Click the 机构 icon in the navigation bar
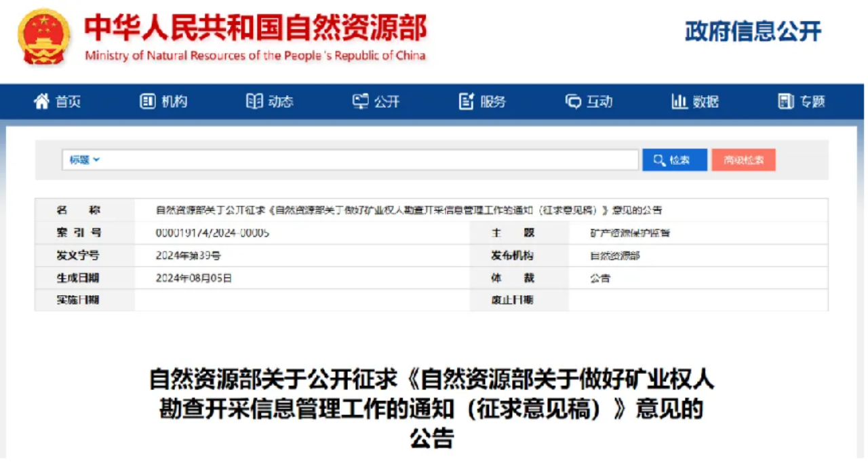Viewport: 868px width, 462px height. tap(148, 102)
